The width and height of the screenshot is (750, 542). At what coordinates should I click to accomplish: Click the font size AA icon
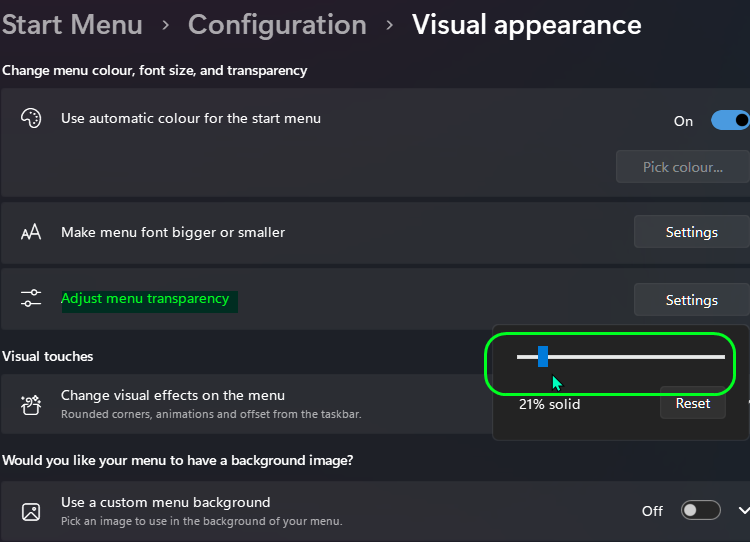31,232
